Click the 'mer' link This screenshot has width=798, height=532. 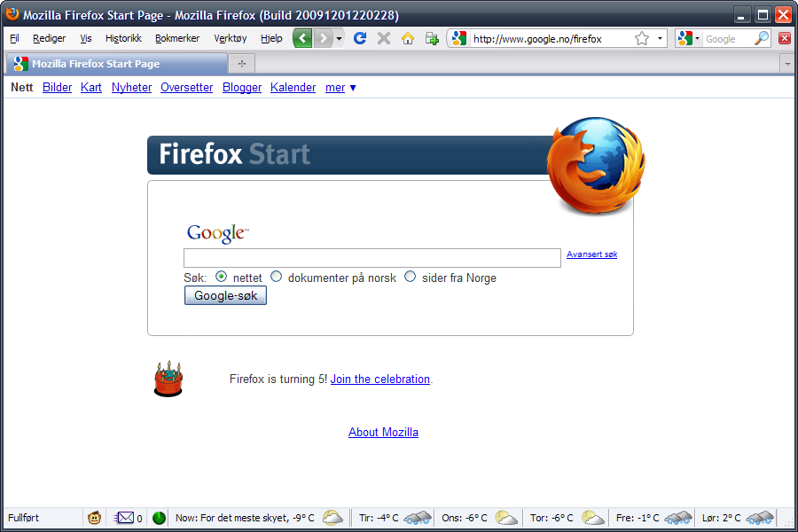tap(335, 88)
